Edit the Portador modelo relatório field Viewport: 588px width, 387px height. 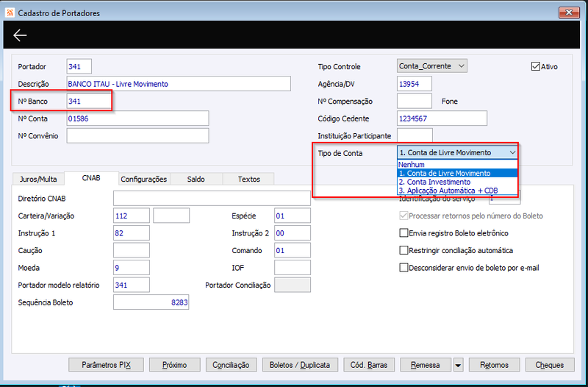click(132, 285)
